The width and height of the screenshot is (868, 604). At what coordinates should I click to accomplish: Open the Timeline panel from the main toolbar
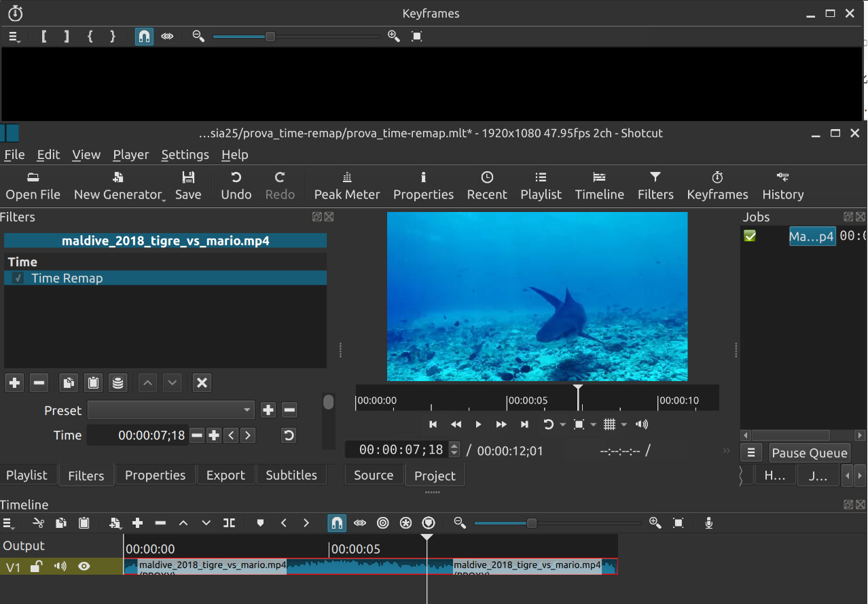[599, 185]
